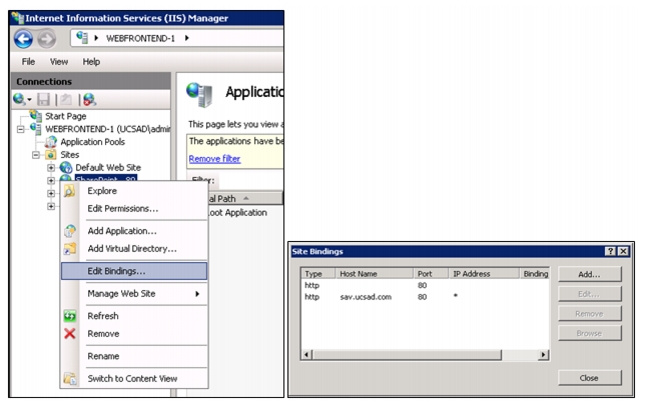This screenshot has height=408, width=648.
Task: Click the Browse button in Site Bindings
Action: pos(589,333)
